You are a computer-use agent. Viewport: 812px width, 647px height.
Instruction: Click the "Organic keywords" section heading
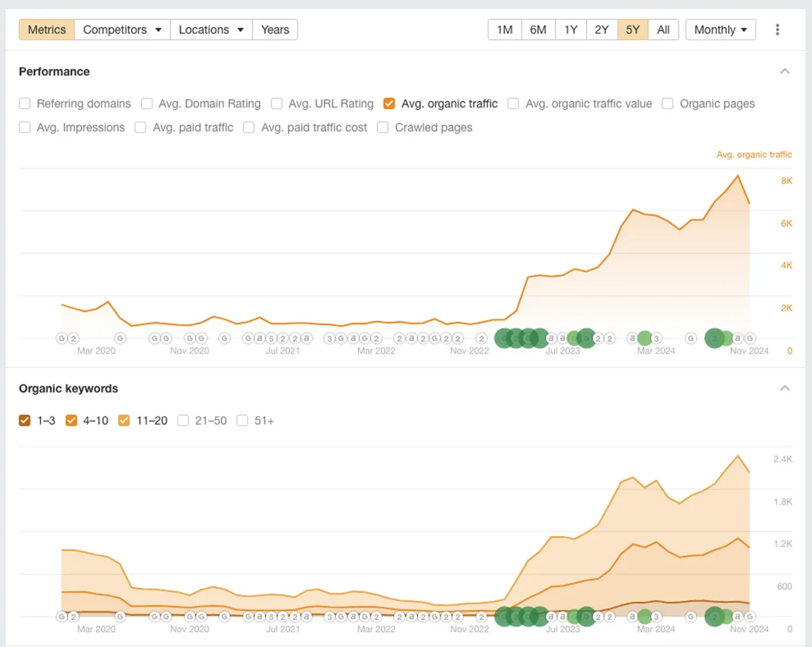(x=68, y=388)
